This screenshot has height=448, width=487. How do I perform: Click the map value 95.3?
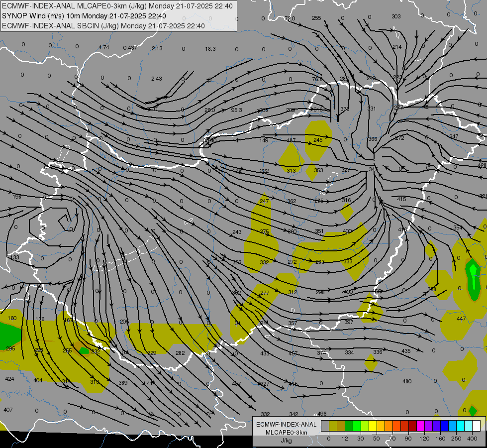(x=236, y=110)
